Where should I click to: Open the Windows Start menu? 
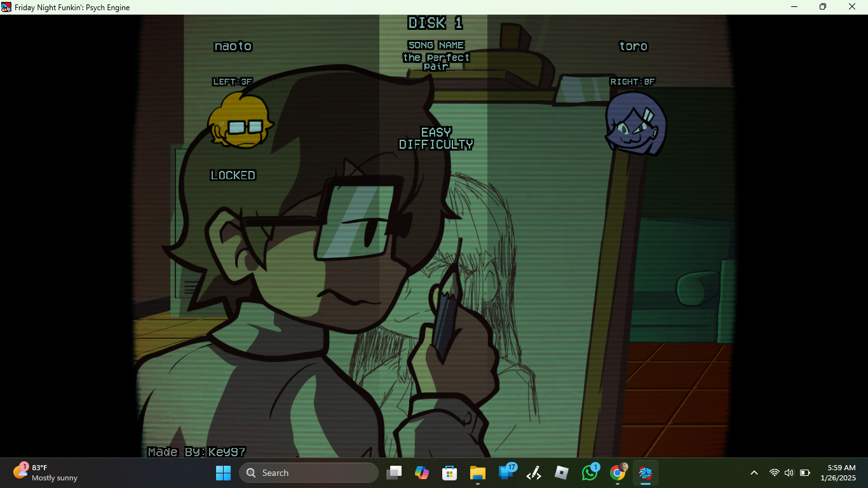[224, 473]
